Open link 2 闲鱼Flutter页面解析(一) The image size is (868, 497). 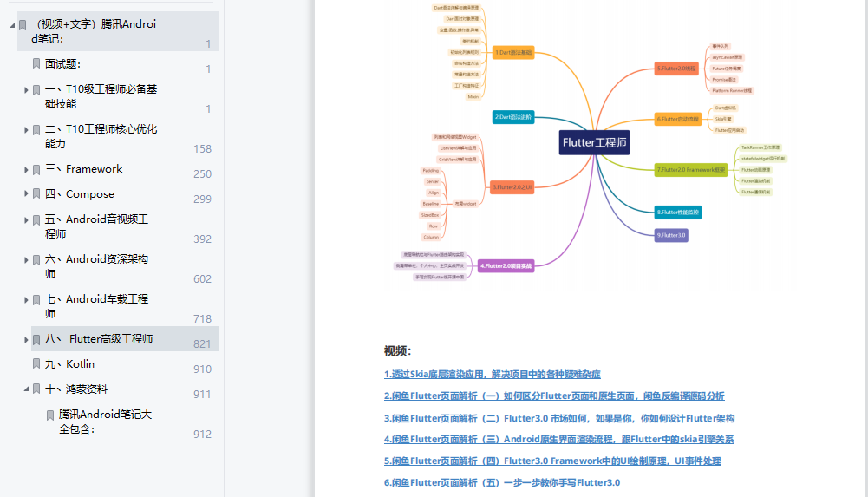coord(554,396)
